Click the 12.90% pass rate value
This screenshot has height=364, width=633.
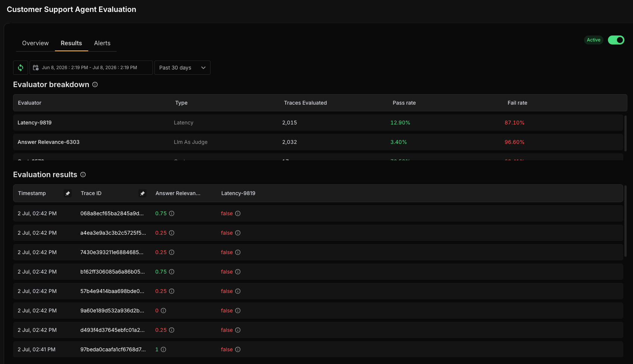coord(400,123)
